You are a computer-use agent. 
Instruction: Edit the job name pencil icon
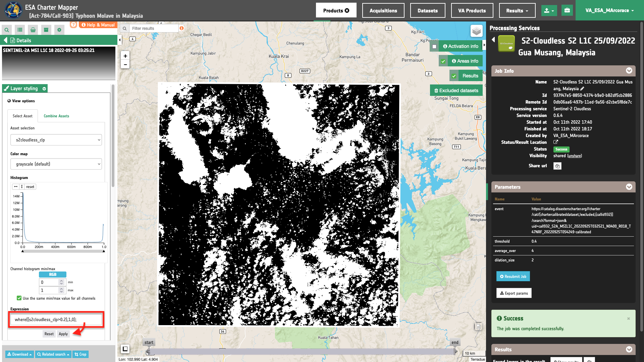pos(582,88)
